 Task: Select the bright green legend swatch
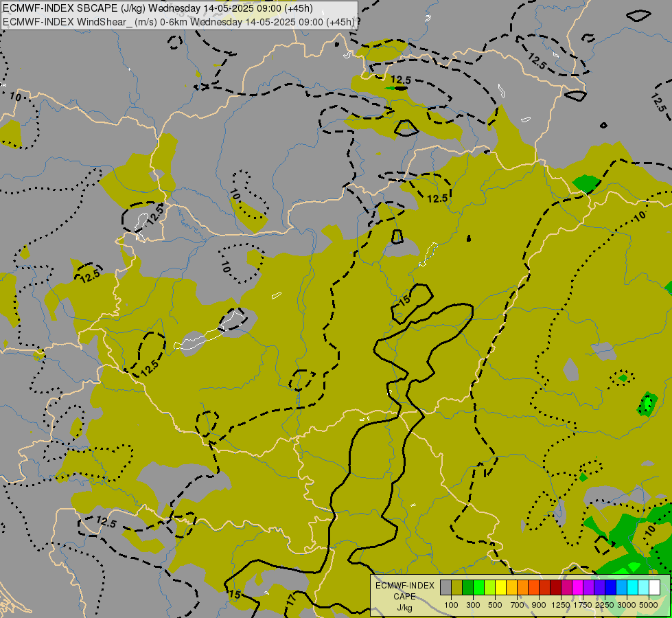pos(478,588)
